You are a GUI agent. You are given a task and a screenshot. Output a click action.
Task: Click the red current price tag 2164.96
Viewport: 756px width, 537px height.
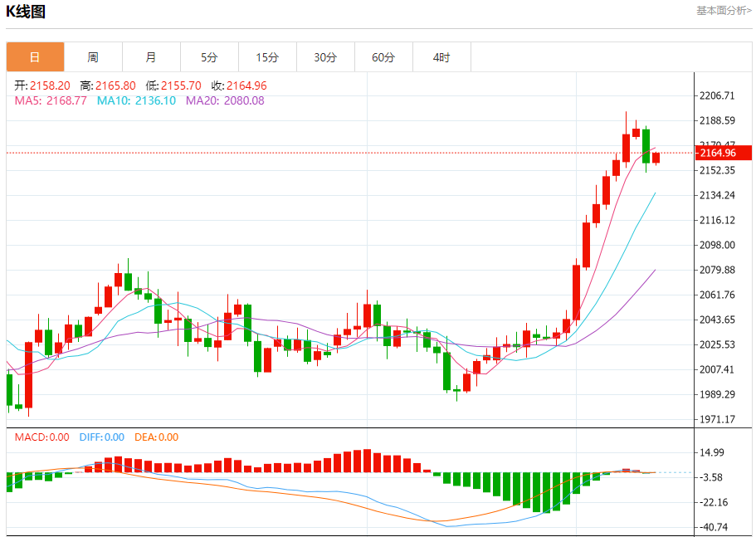(x=724, y=153)
